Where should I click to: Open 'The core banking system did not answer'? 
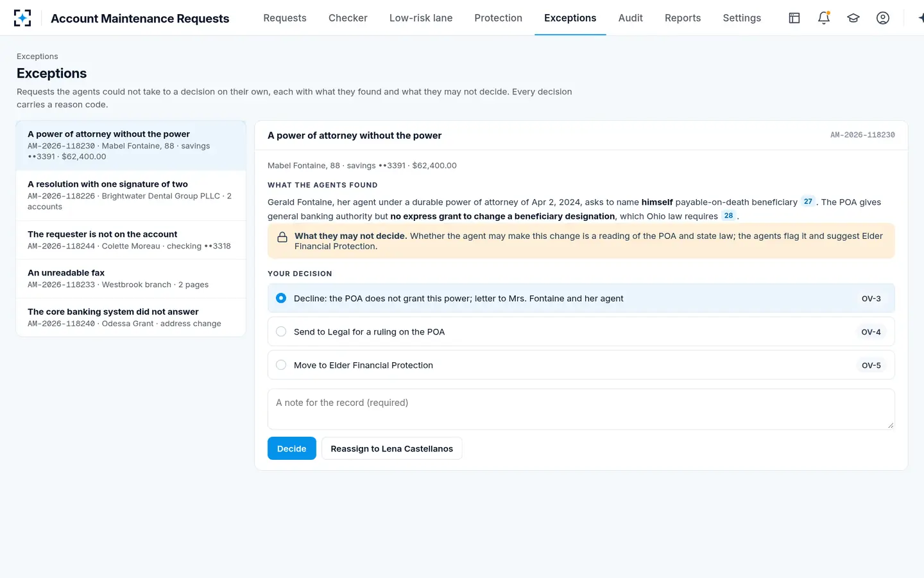131,317
